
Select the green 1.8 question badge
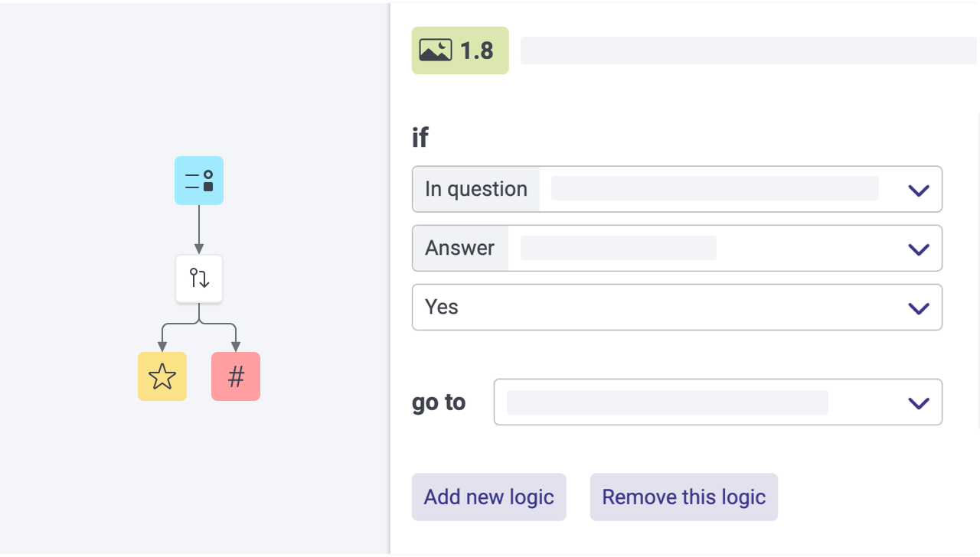pyautogui.click(x=459, y=50)
